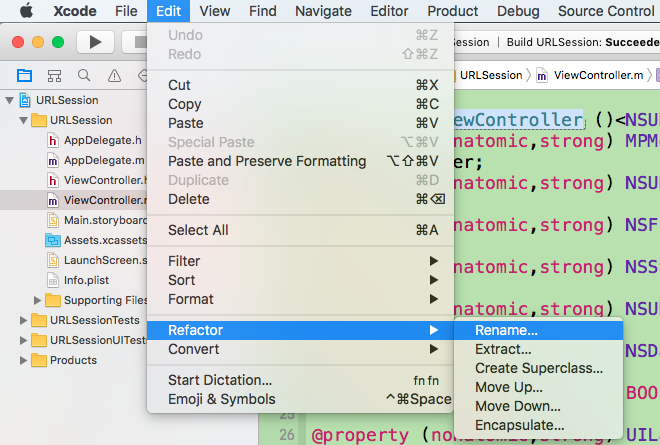Collapse the URLSession project root
This screenshot has width=660, height=445.
9,100
